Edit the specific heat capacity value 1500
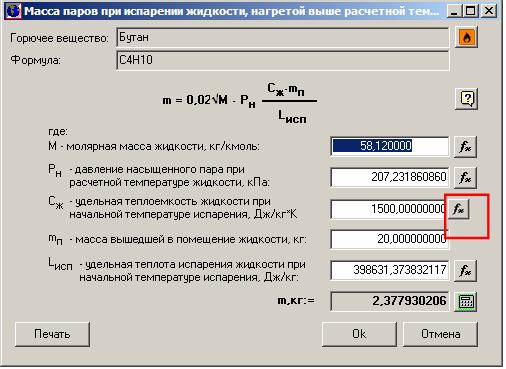This screenshot has height=369, width=506. tap(389, 209)
